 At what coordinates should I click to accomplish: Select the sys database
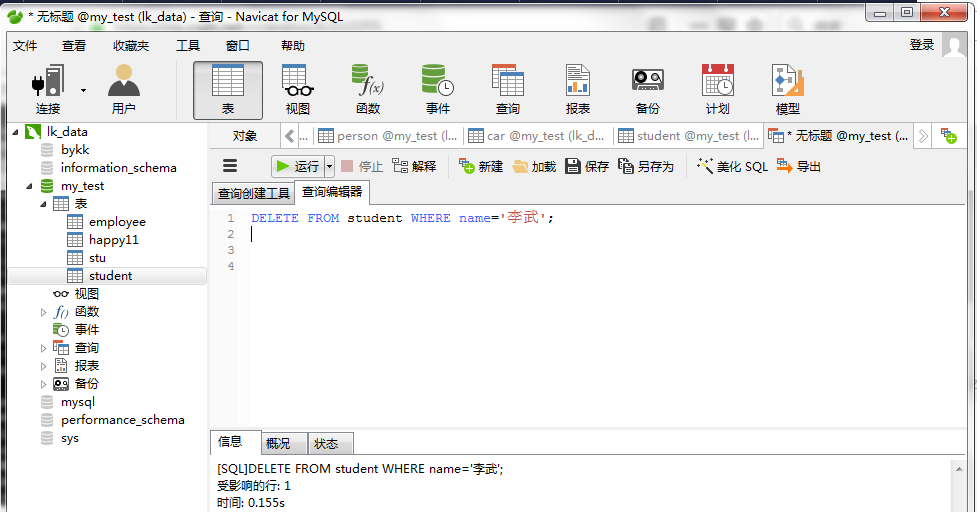70,439
